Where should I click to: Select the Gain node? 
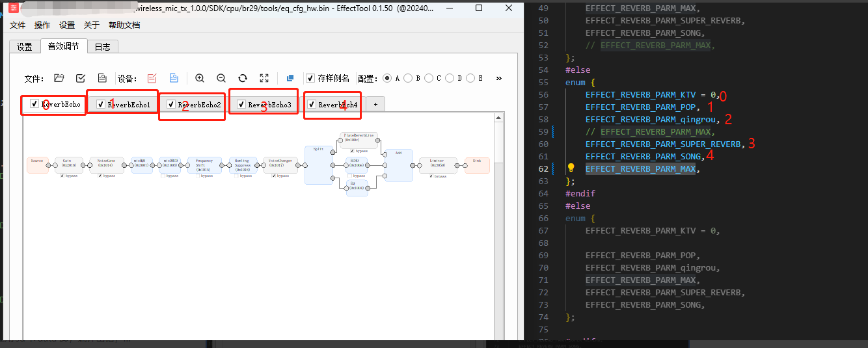(x=69, y=165)
